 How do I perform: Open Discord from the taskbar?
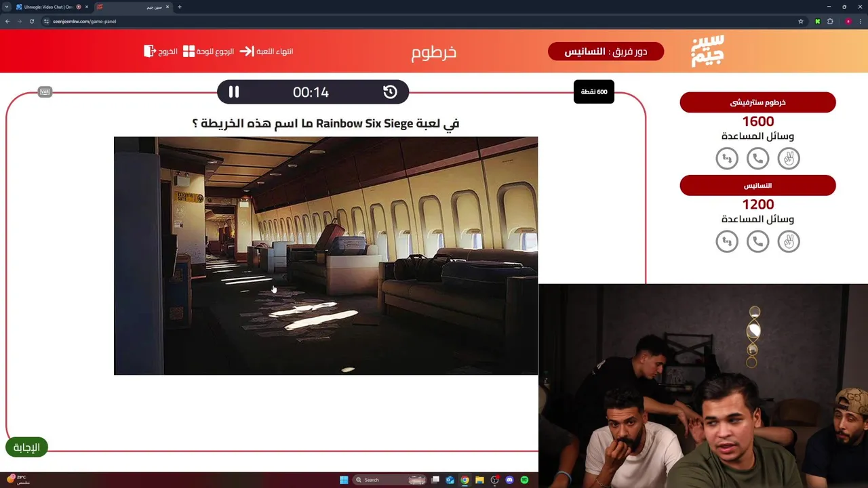point(510,480)
